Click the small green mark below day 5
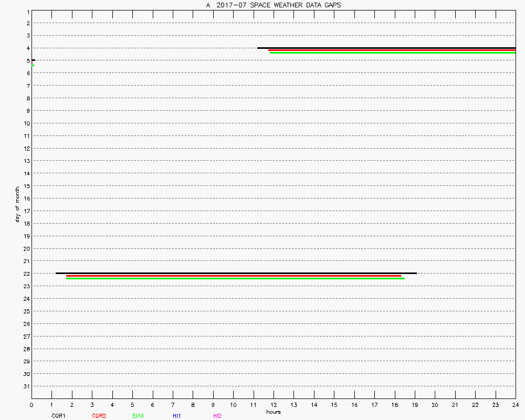The height and width of the screenshot is (420, 525). click(x=33, y=65)
